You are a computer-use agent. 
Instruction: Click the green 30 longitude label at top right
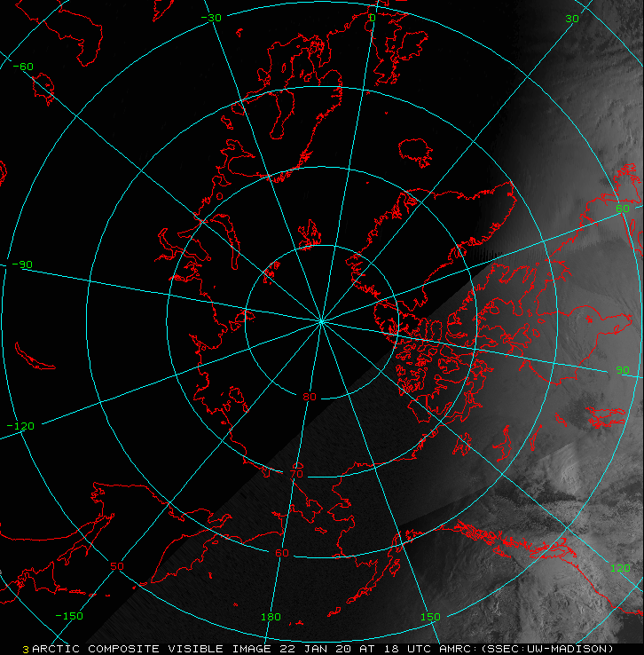point(572,19)
